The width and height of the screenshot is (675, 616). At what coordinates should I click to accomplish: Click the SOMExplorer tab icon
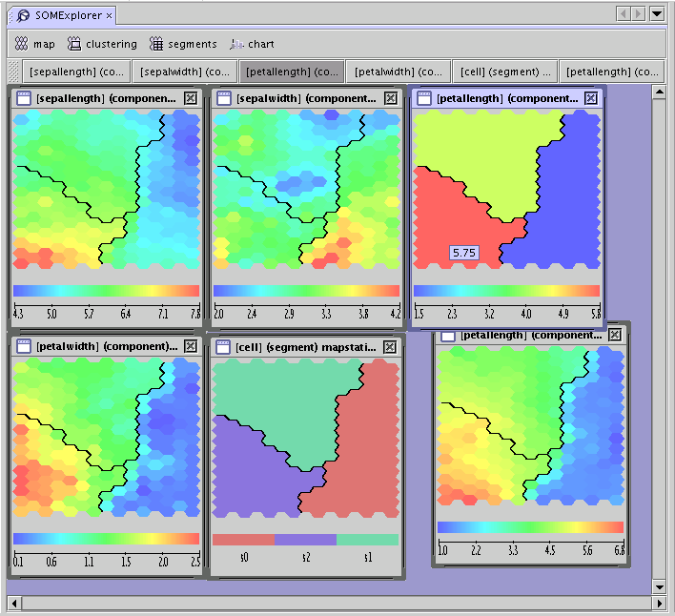click(23, 16)
